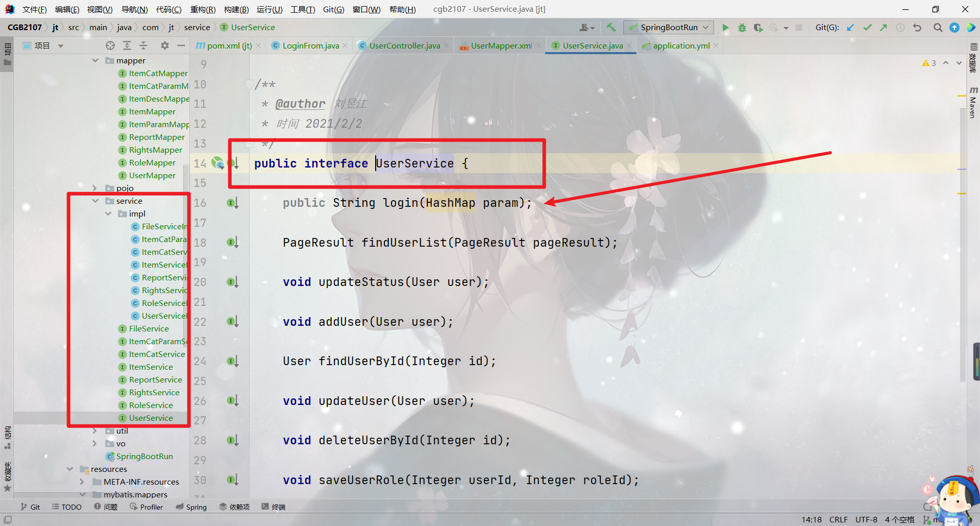Select service in the breadcrumb bar
Viewport: 980px width, 526px height.
[x=197, y=27]
